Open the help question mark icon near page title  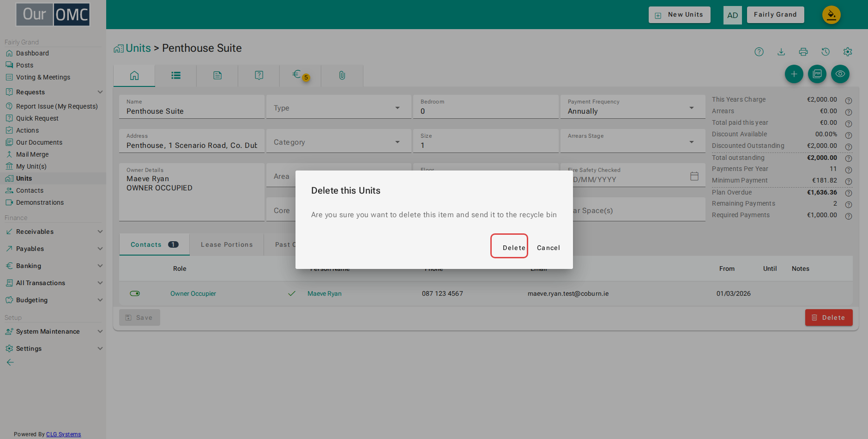(759, 52)
